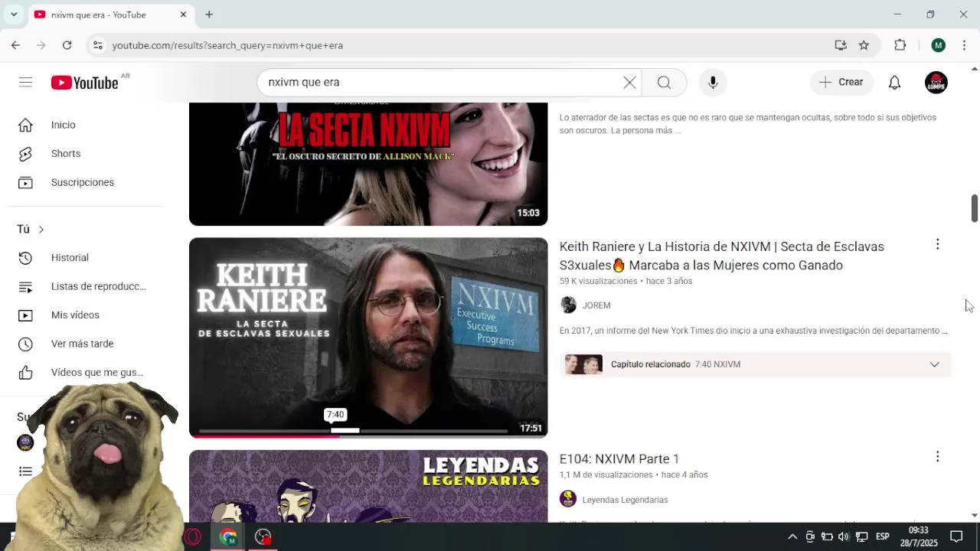980x551 pixels.
Task: Click the Crear button
Action: tap(841, 82)
